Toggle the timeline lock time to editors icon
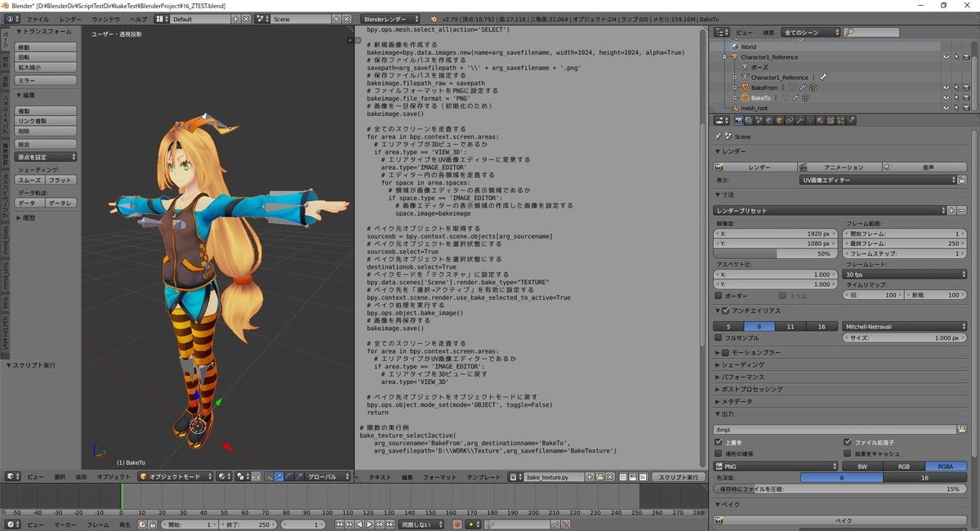This screenshot has height=531, width=980. click(152, 524)
